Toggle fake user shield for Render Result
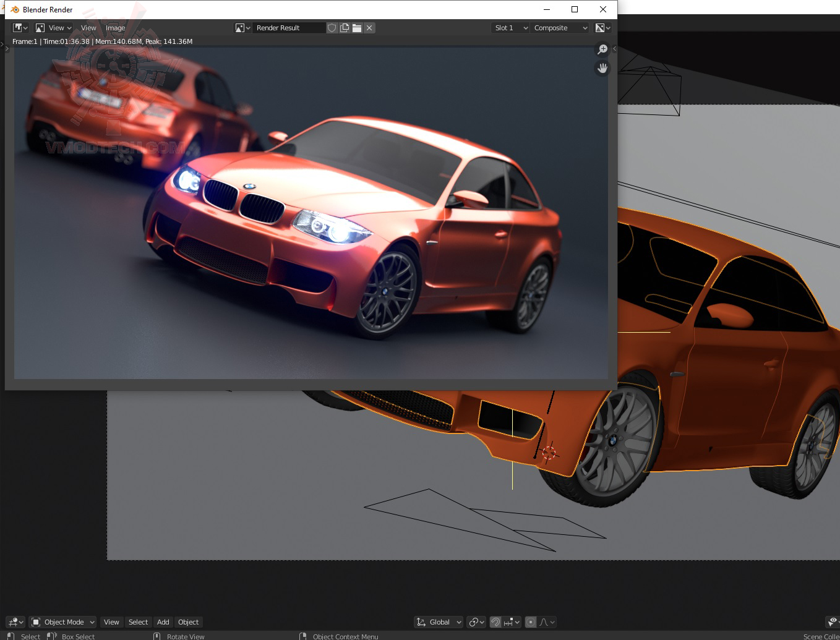Image resolution: width=840 pixels, height=640 pixels. coord(332,28)
